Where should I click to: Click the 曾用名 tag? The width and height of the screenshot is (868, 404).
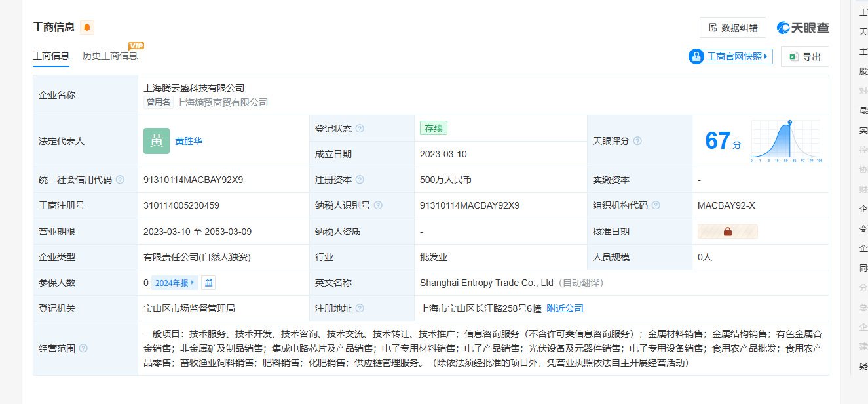pyautogui.click(x=158, y=102)
